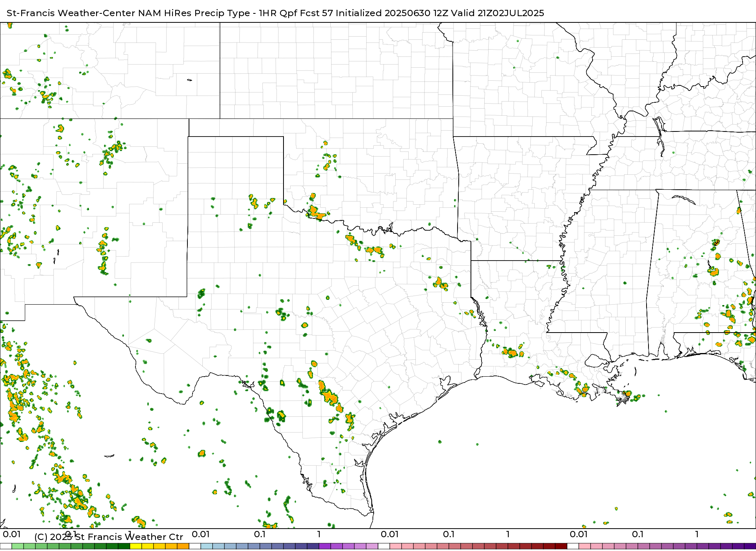This screenshot has height=551, width=756.
Task: Select the pale blue first swatch of blue scale
Action: click(207, 546)
